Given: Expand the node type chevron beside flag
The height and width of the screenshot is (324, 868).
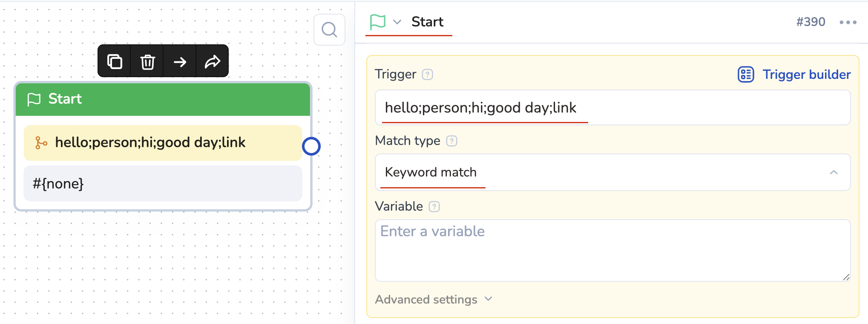Looking at the screenshot, I should click(x=397, y=22).
